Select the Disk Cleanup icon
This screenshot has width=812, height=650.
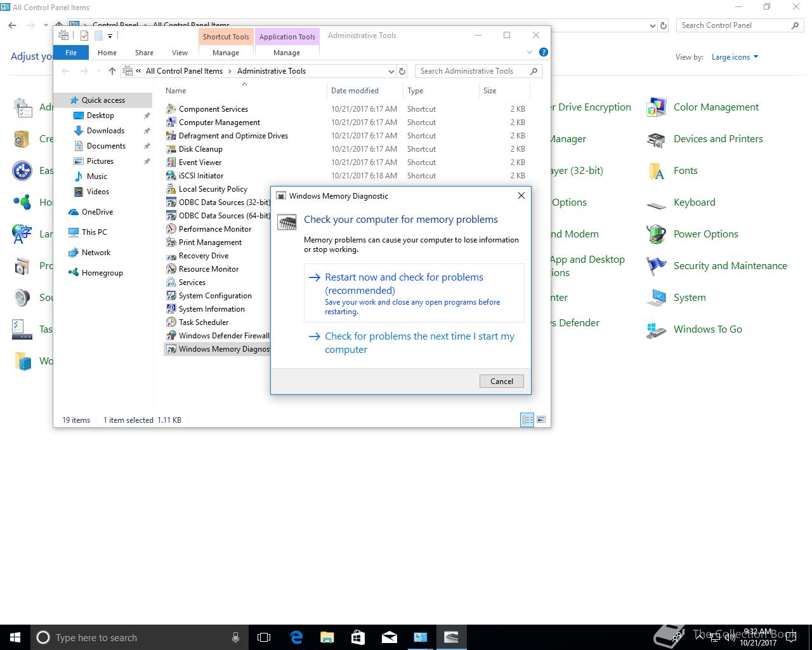pyautogui.click(x=171, y=149)
